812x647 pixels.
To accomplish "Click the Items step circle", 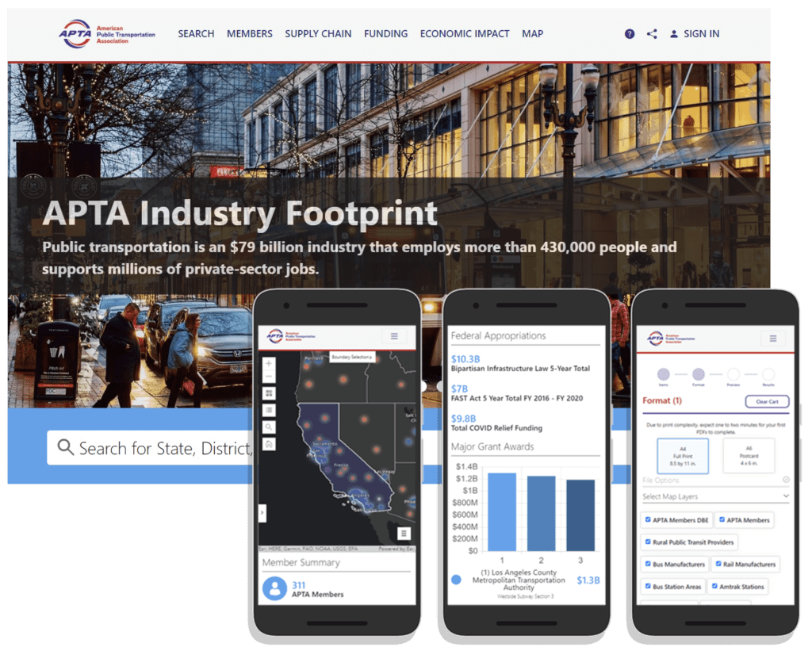I will 664,373.
